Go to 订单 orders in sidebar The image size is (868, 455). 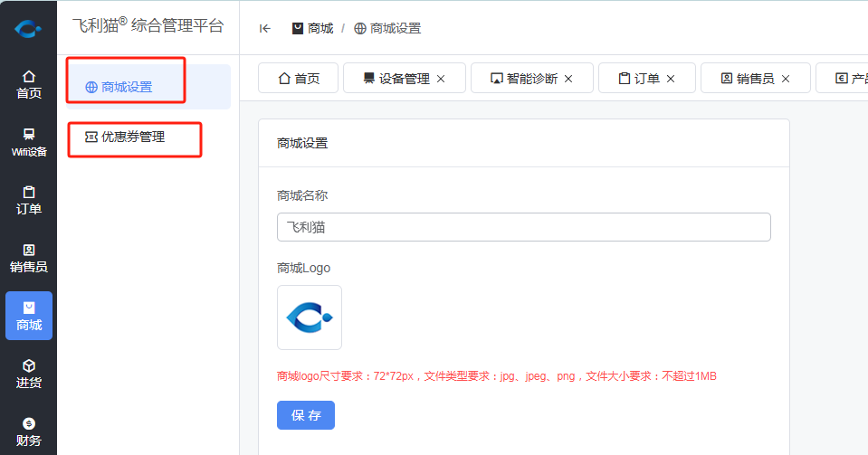[28, 200]
